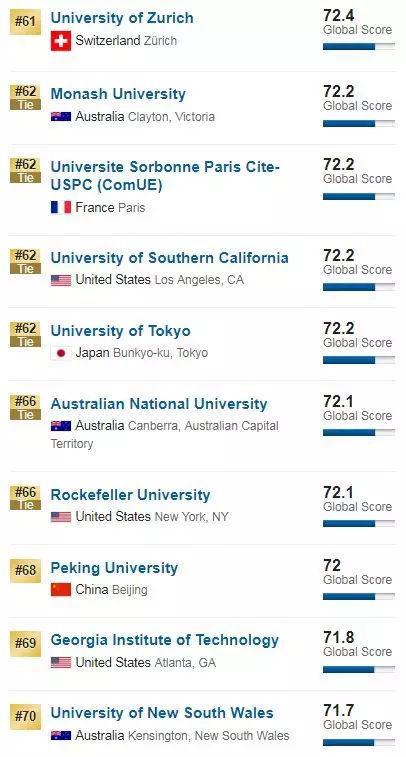Image resolution: width=406 pixels, height=757 pixels.
Task: Open Georgia Institute of Technology link
Action: point(165,640)
